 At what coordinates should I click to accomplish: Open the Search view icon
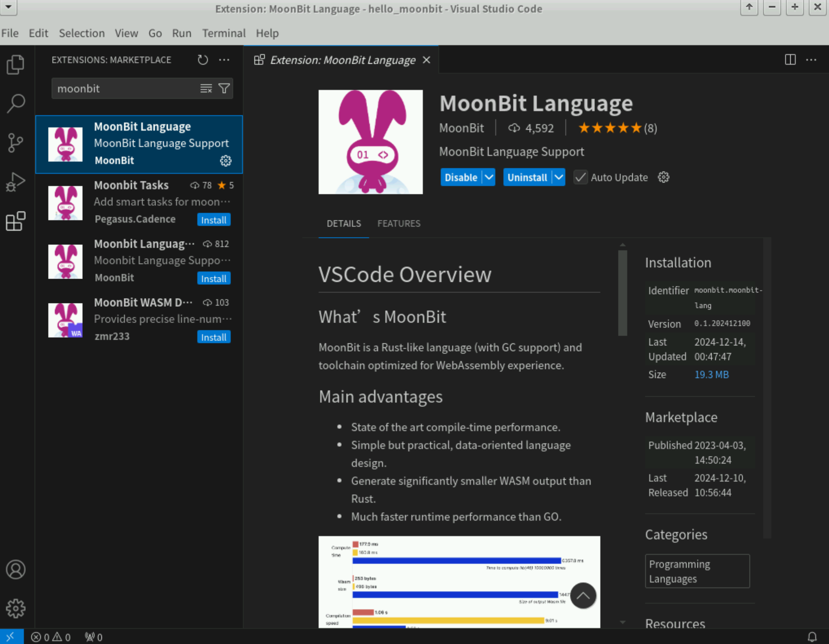click(15, 103)
